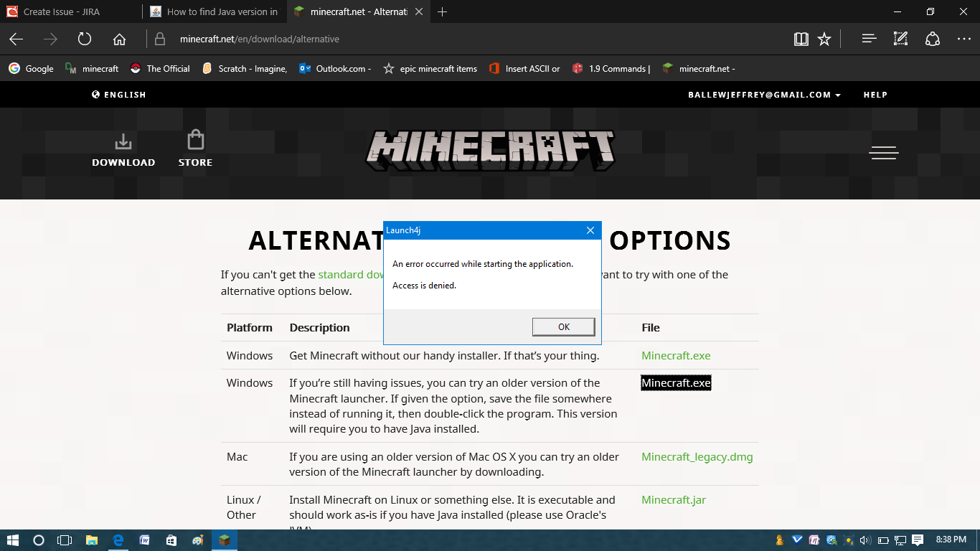Close the Launch4j dialog with X
The height and width of the screenshot is (551, 980).
pyautogui.click(x=590, y=230)
